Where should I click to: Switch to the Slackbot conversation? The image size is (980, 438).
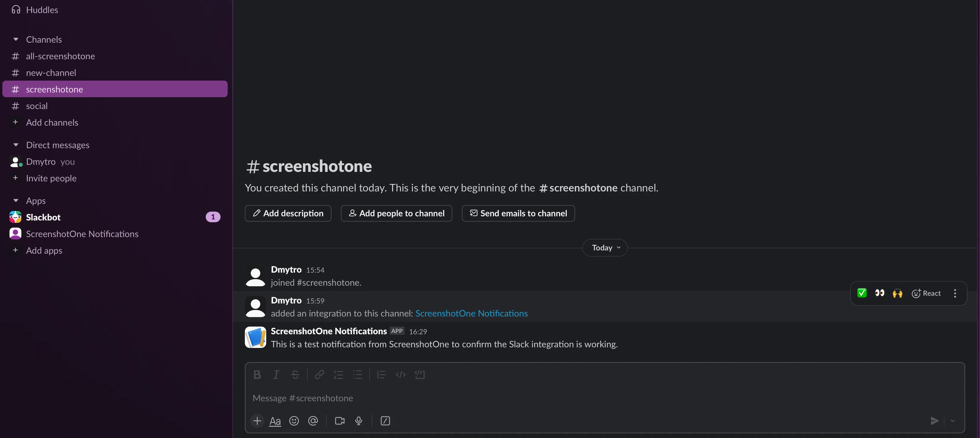click(x=43, y=217)
